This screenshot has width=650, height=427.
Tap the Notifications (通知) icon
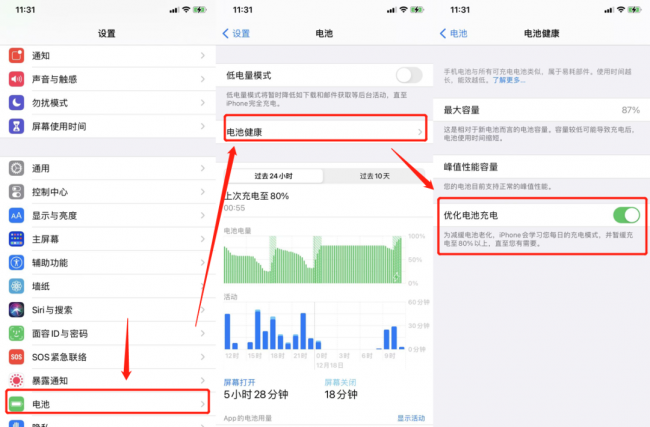[17, 55]
